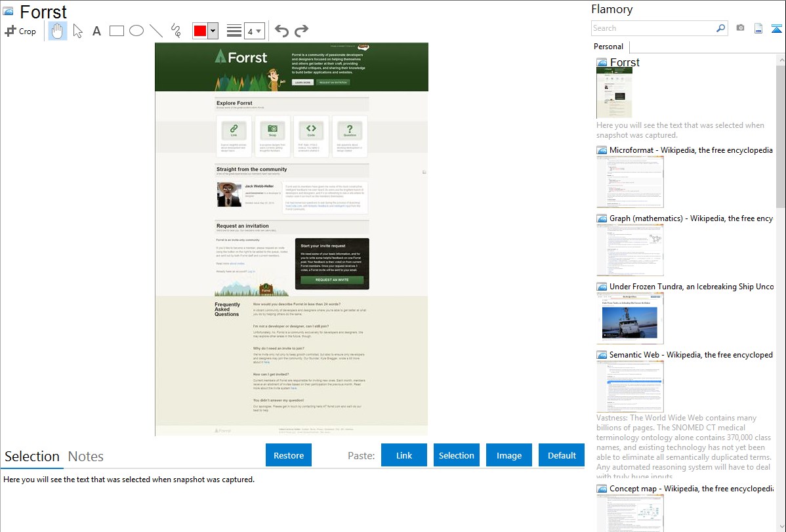Switch to the Personal tab
Screen dimensions: 786x532
coord(609,47)
